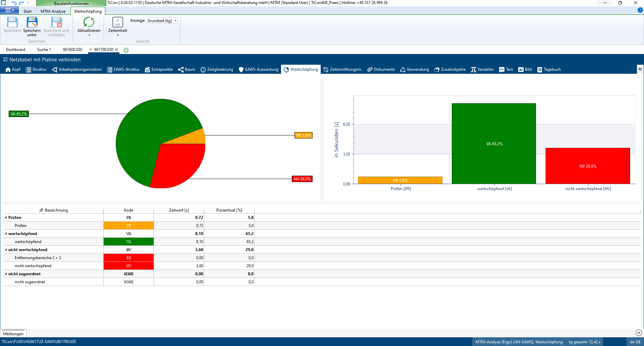This screenshot has width=644, height=346.
Task: Switch to the MTM-Analyse ribbon tab
Action: pos(53,11)
